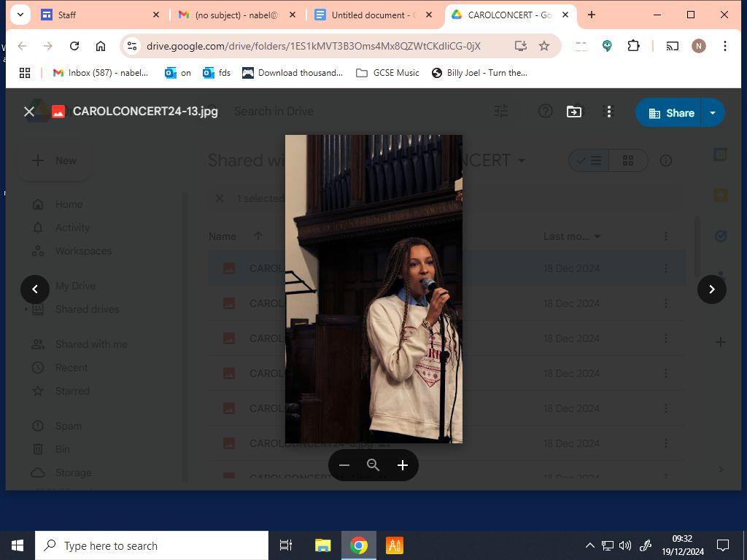Open the GCSE Music bookmark folder

tap(388, 73)
